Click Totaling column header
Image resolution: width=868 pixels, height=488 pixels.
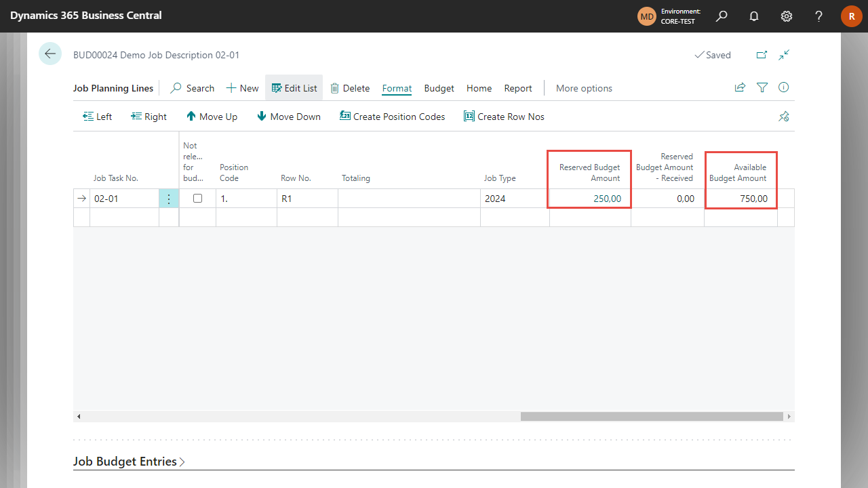coord(356,178)
